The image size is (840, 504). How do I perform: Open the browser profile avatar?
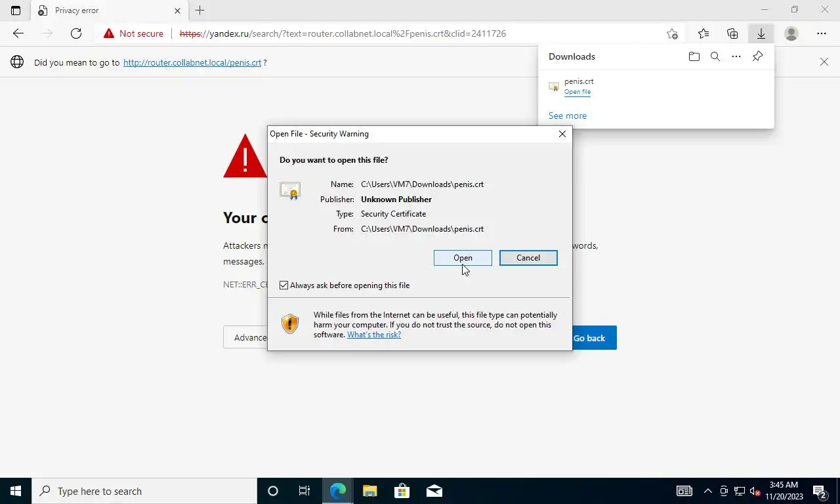point(791,33)
